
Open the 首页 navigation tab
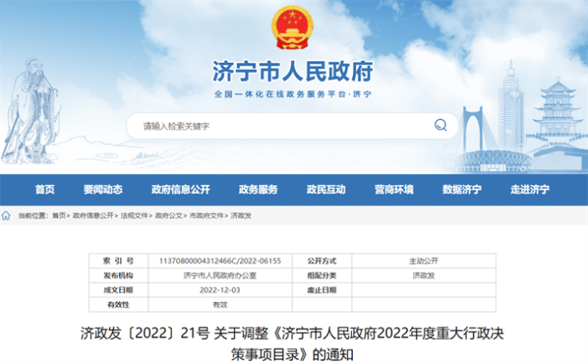coord(45,190)
